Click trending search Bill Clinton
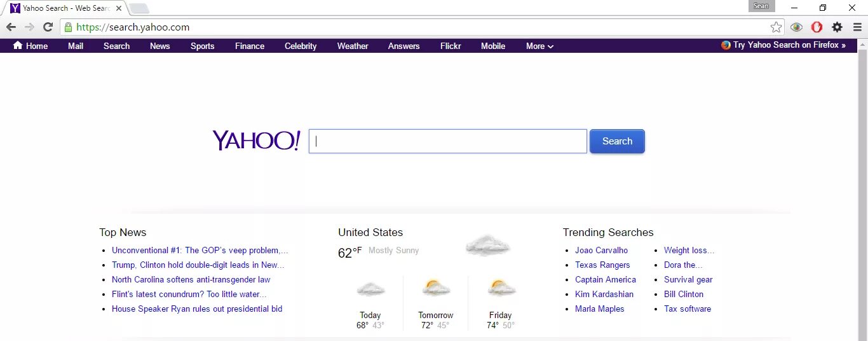This screenshot has width=868, height=341. (684, 294)
